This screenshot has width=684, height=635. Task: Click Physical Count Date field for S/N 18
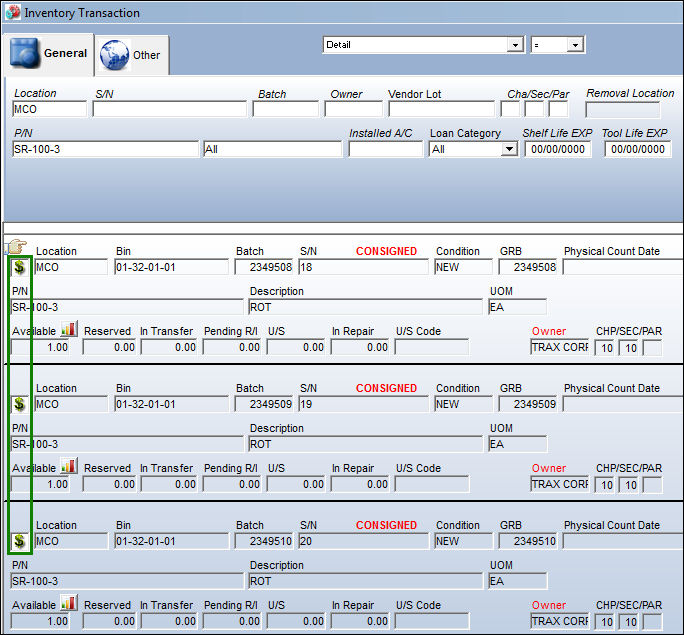coord(623,267)
